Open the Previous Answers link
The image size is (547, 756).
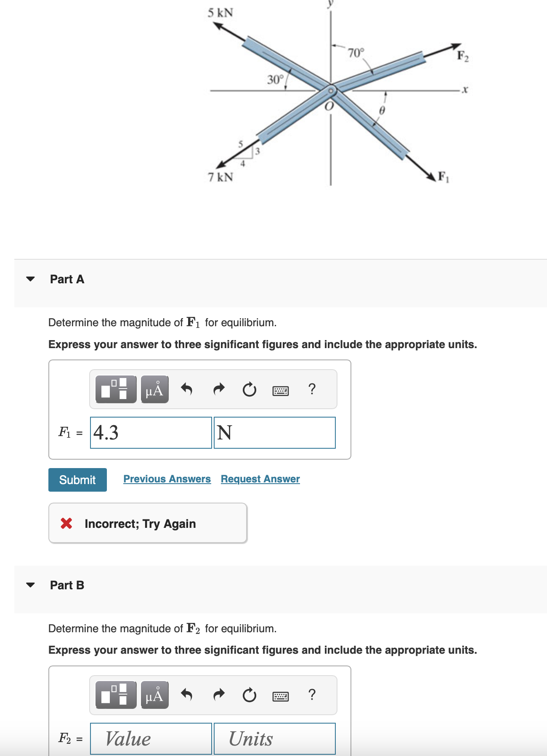click(167, 479)
